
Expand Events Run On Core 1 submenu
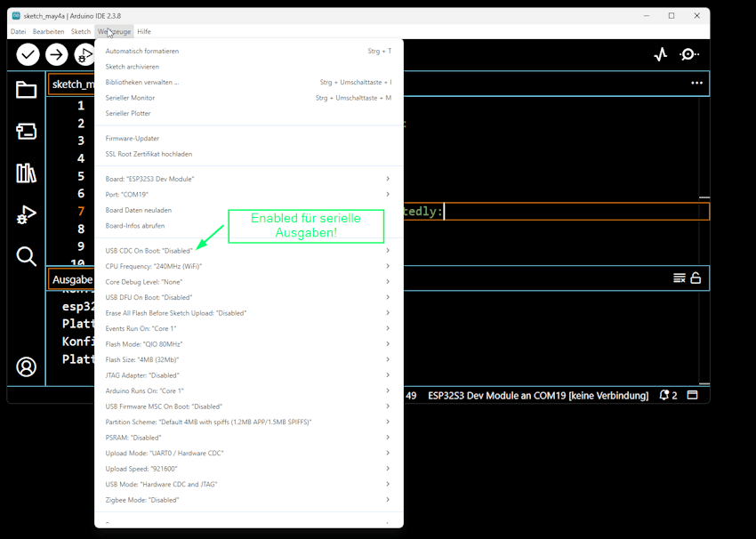click(x=249, y=329)
